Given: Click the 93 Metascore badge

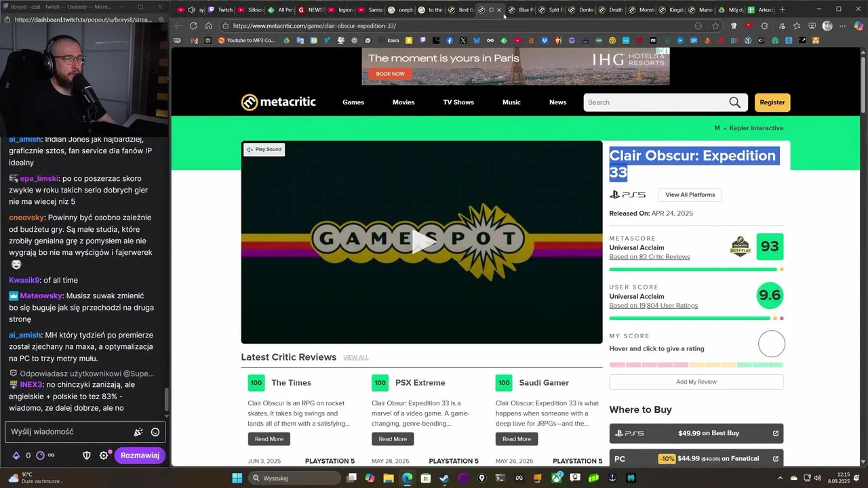Looking at the screenshot, I should coord(770,247).
